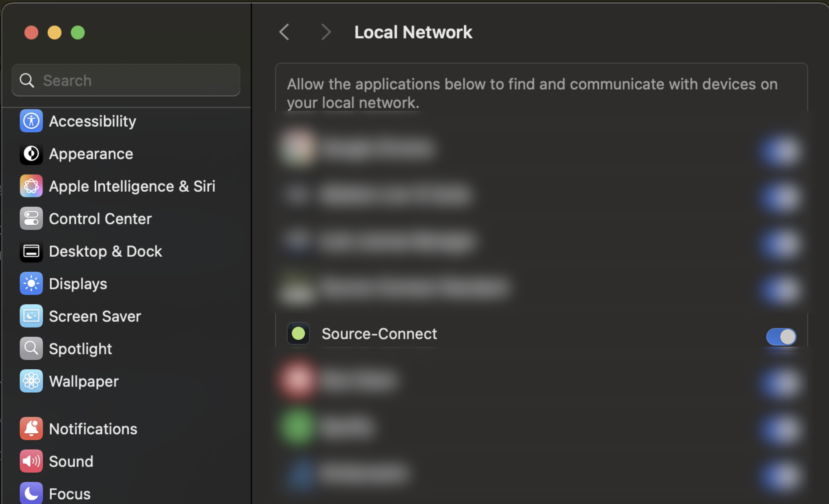Image resolution: width=829 pixels, height=504 pixels.
Task: Disable Source-Connect local network access toggle
Action: (781, 336)
